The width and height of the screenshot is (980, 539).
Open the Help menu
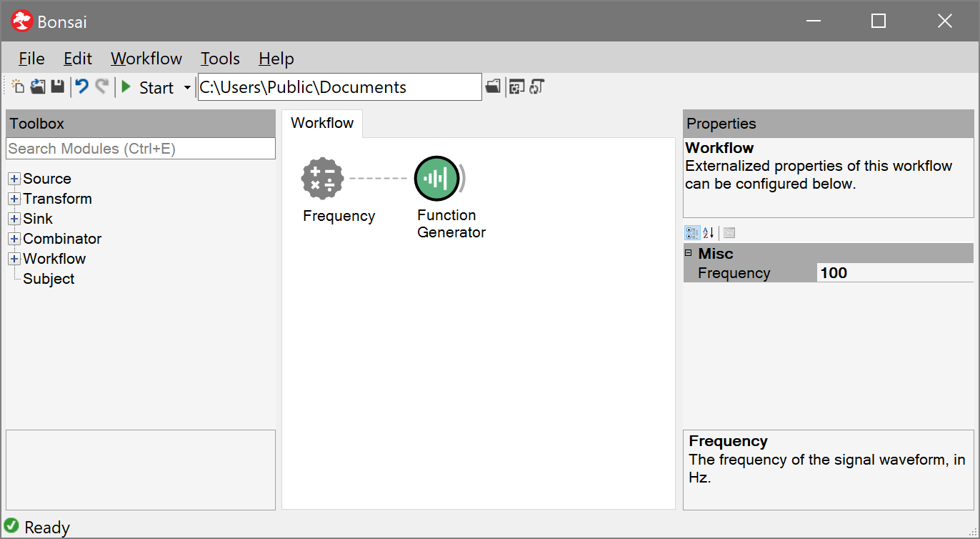point(276,59)
